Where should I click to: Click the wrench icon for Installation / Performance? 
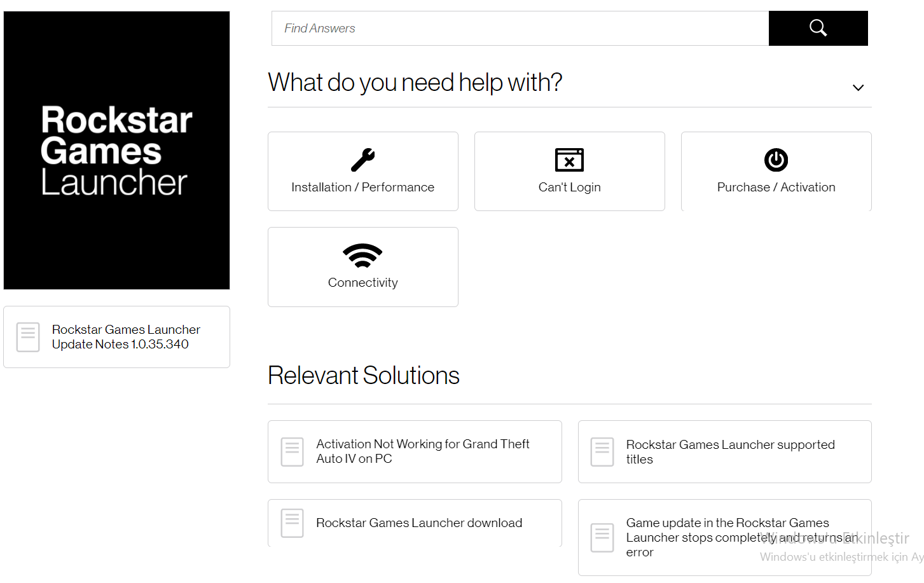click(362, 160)
